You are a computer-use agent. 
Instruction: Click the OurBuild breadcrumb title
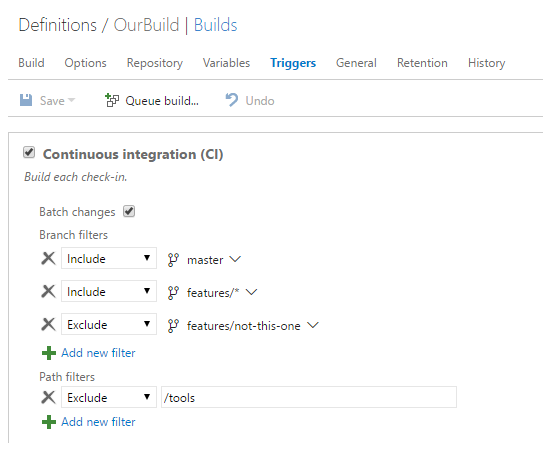(x=146, y=25)
